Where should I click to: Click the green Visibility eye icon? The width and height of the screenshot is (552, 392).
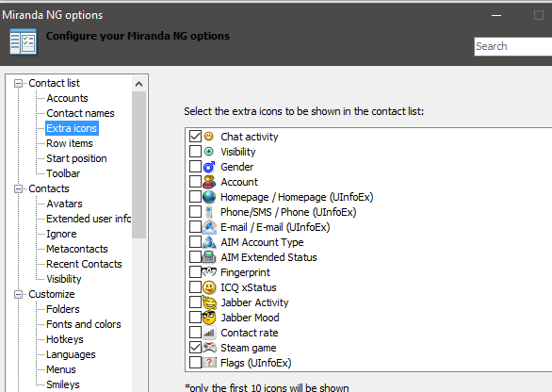tap(209, 152)
